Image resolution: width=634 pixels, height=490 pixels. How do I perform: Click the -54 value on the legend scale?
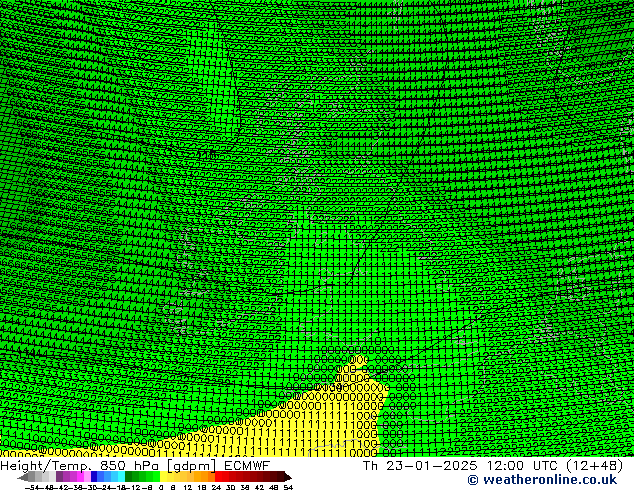33,487
